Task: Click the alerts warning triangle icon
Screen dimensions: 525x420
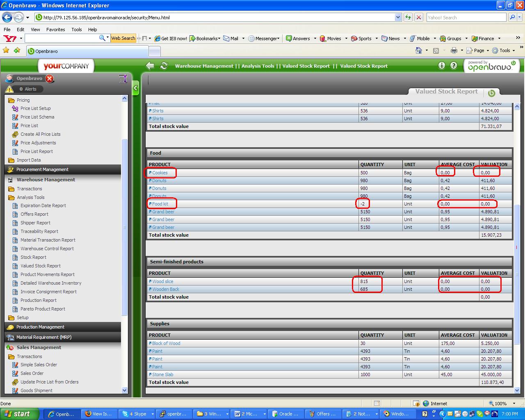Action: 10,89
